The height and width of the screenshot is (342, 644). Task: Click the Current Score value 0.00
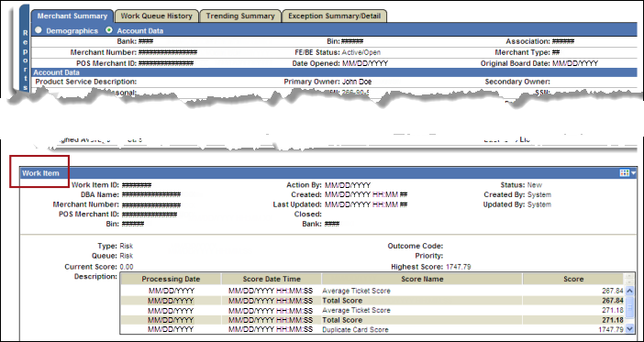pos(127,267)
